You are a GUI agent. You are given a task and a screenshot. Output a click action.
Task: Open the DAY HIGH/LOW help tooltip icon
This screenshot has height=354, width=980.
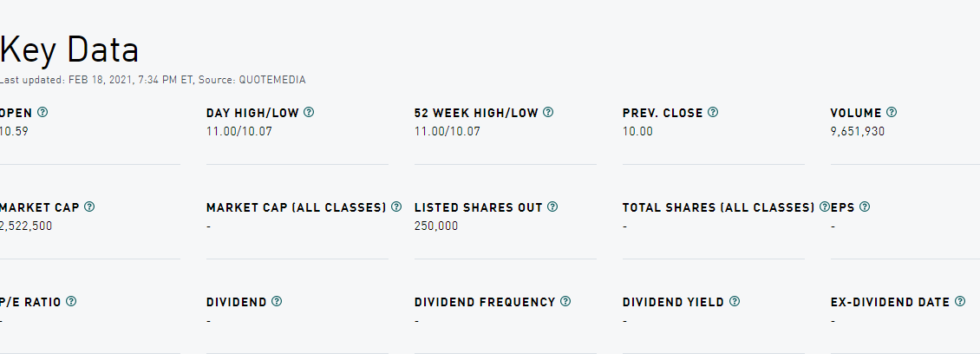(x=309, y=113)
